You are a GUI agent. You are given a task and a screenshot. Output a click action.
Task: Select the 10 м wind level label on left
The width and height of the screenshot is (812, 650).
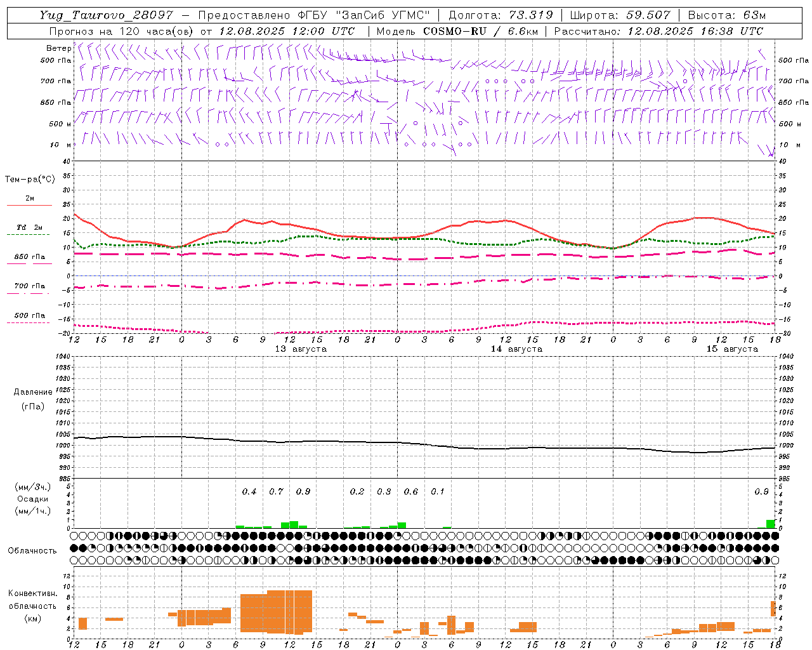[x=60, y=145]
